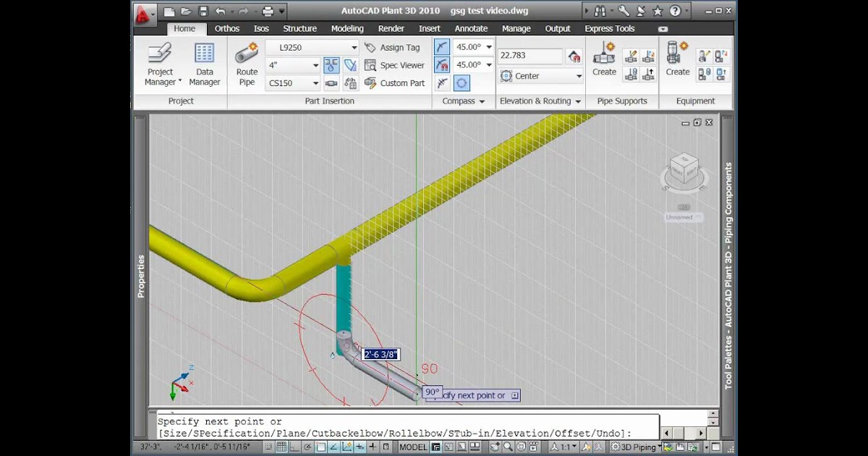Click the Subscription Center key icon
868x456 pixels.
pos(623,11)
